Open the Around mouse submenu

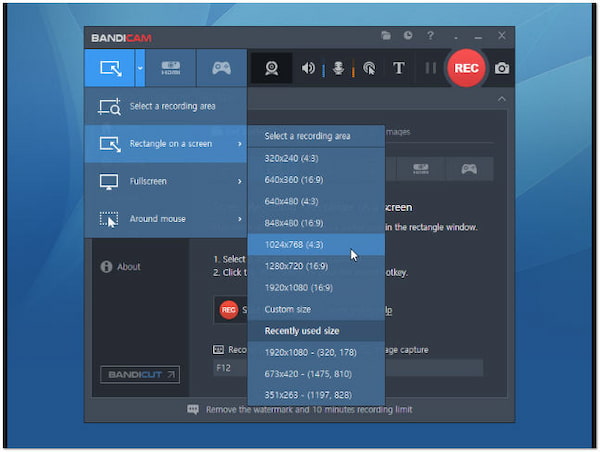point(166,219)
